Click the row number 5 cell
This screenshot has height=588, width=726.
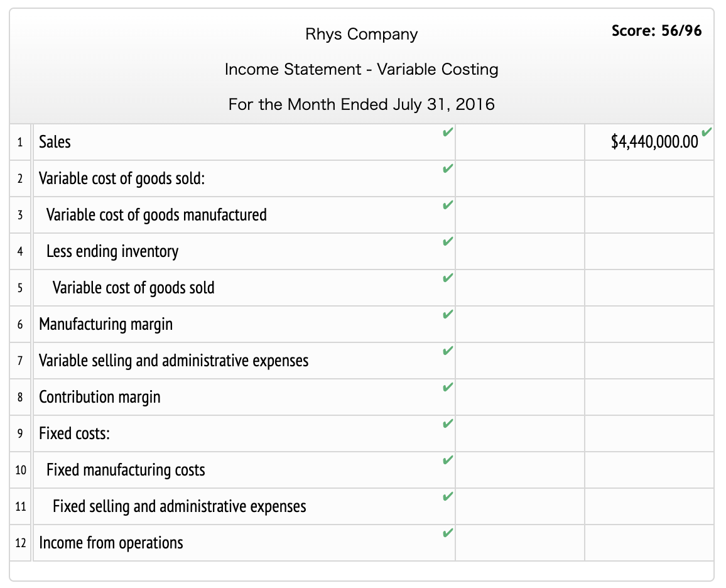point(20,287)
